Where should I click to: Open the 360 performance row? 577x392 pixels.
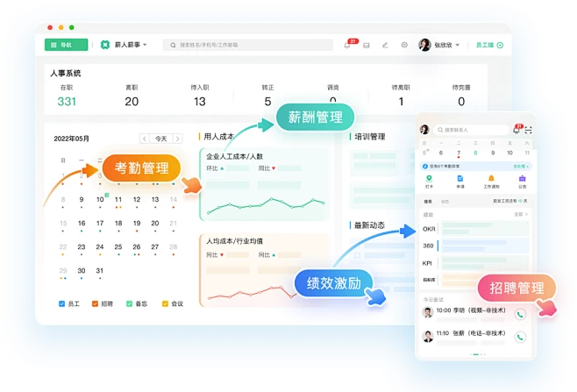pyautogui.click(x=475, y=246)
